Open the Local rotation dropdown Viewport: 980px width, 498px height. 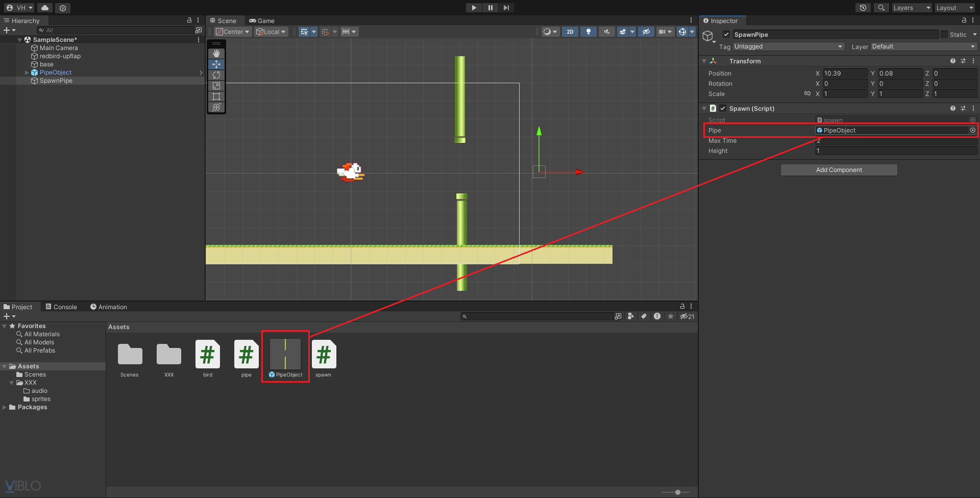[271, 31]
